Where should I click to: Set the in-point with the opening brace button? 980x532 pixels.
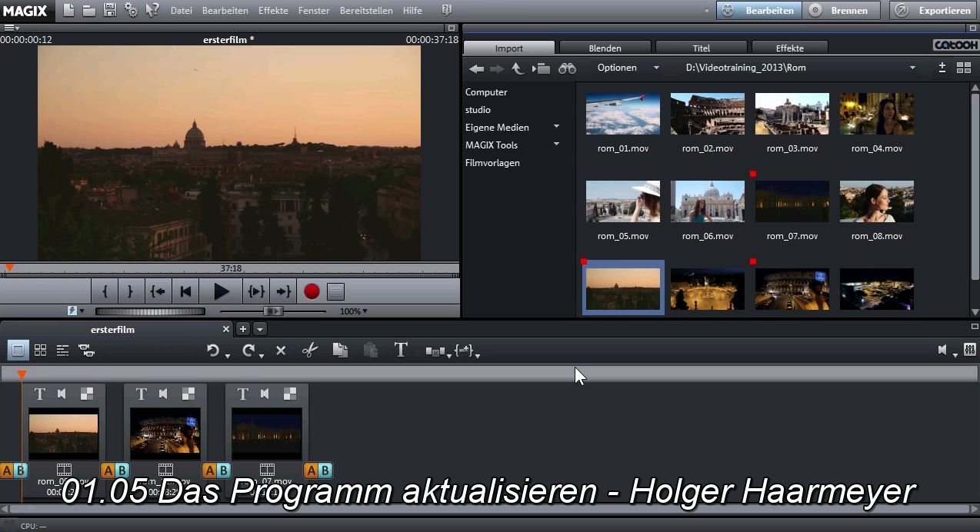coord(105,291)
